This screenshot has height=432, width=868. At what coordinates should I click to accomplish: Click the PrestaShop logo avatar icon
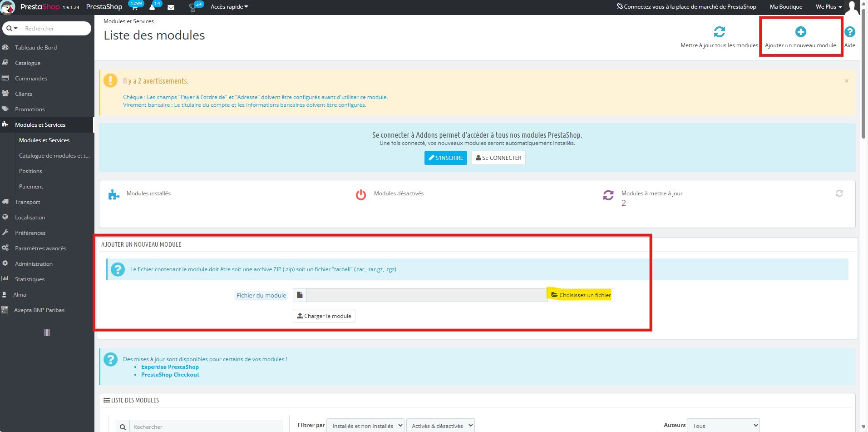pos(8,7)
